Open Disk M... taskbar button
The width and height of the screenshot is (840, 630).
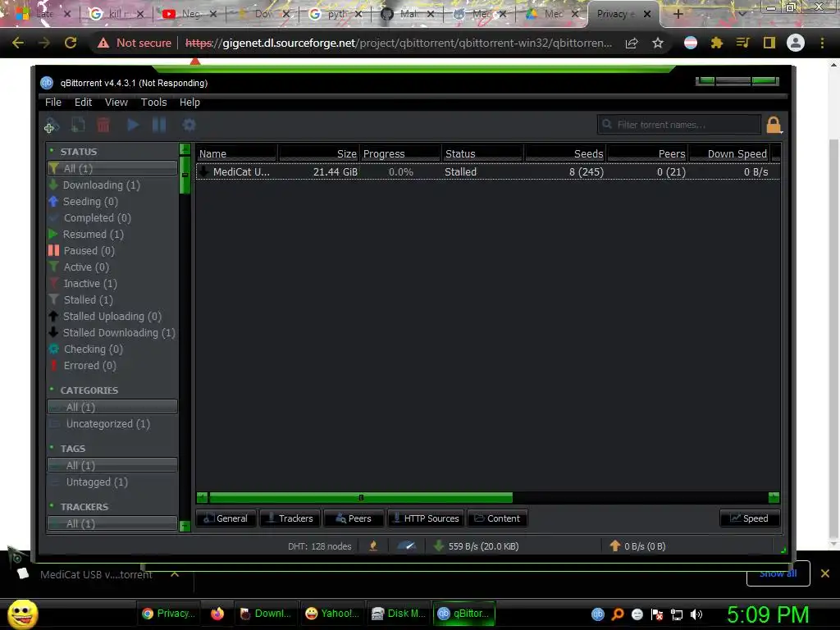click(x=399, y=614)
